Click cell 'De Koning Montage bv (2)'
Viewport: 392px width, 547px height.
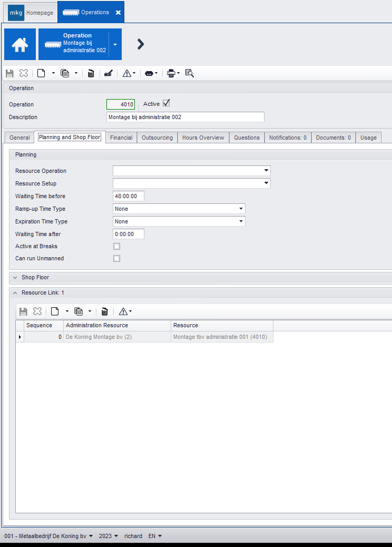[117, 337]
